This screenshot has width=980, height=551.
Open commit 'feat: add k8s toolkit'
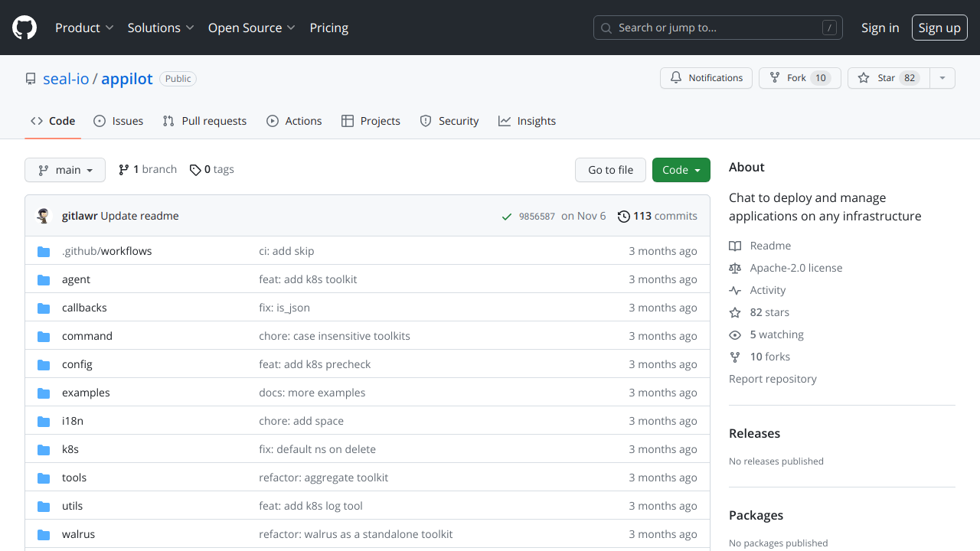point(308,279)
